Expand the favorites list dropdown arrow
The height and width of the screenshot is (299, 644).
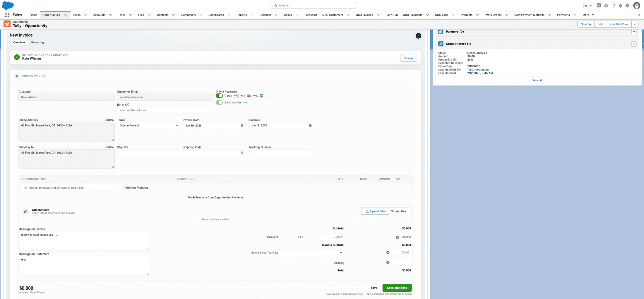pos(591,6)
